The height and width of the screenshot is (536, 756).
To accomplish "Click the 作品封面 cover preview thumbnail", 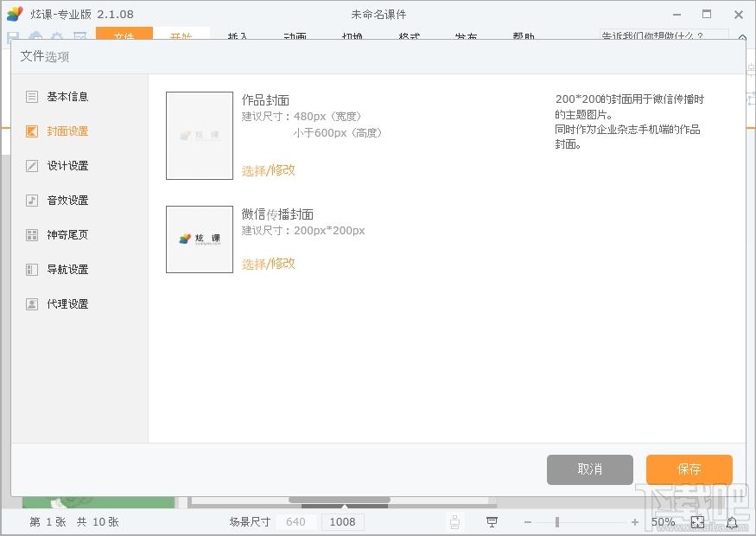I will (x=200, y=136).
